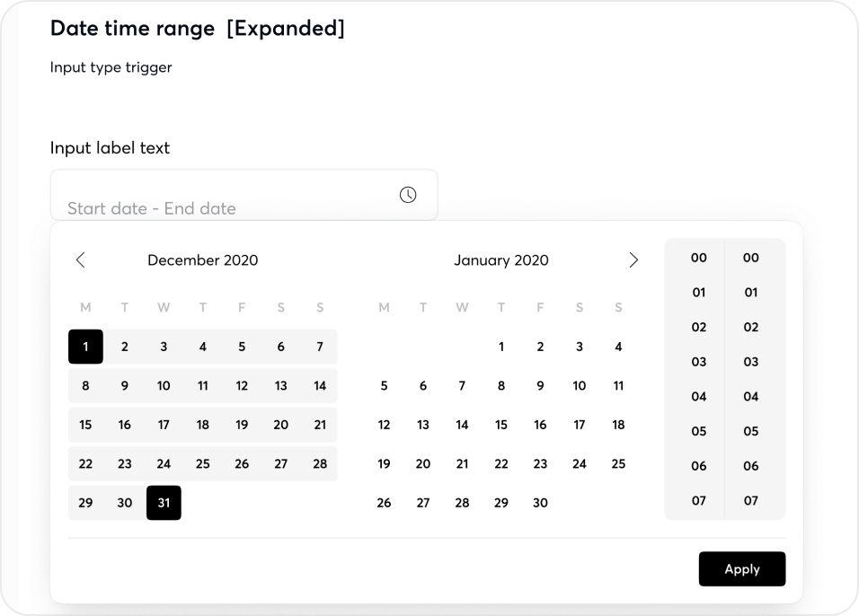Select January 1 in the calendar
The width and height of the screenshot is (859, 616).
point(501,347)
